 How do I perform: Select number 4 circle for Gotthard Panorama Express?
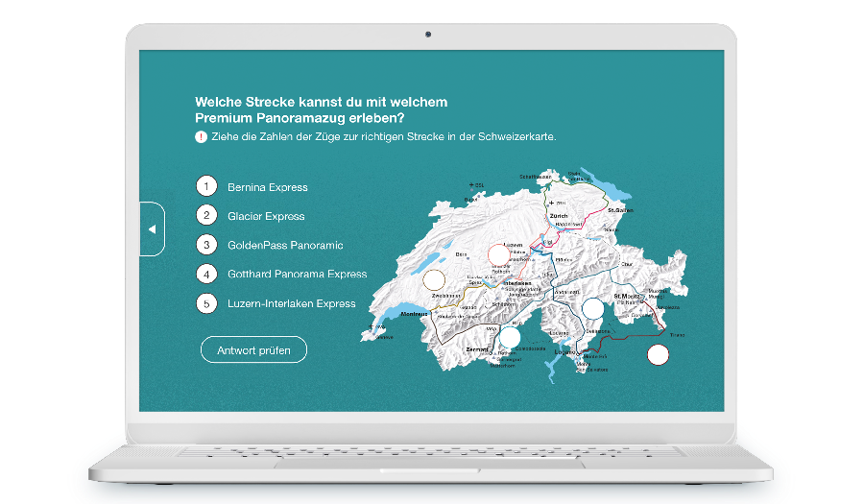tap(206, 274)
